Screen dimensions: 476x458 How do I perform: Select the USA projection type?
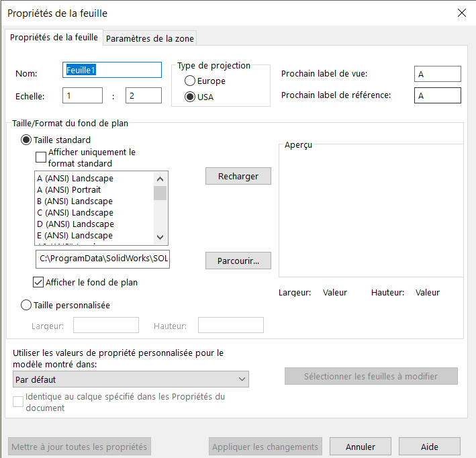pyautogui.click(x=191, y=97)
